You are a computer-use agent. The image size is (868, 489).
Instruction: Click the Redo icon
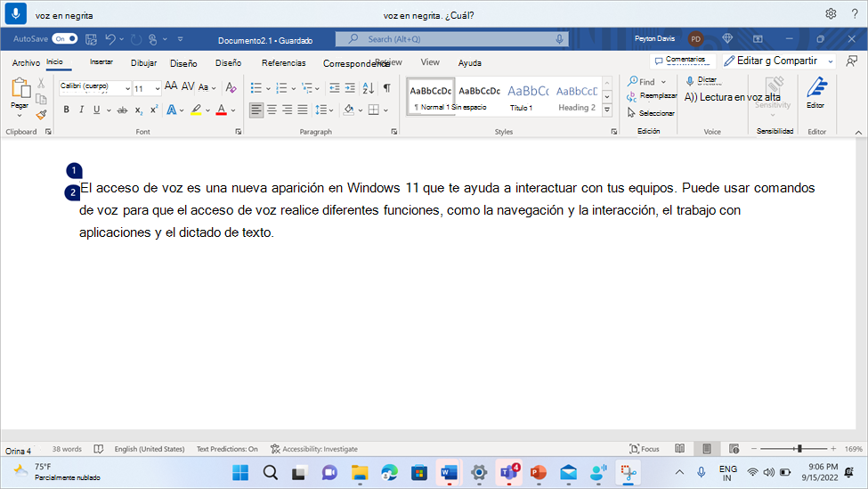tap(136, 39)
